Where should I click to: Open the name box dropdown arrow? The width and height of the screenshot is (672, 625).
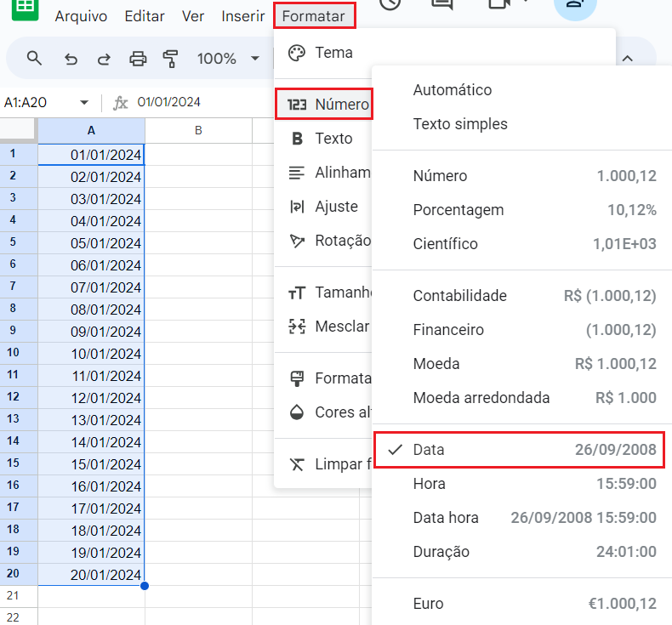click(x=84, y=102)
